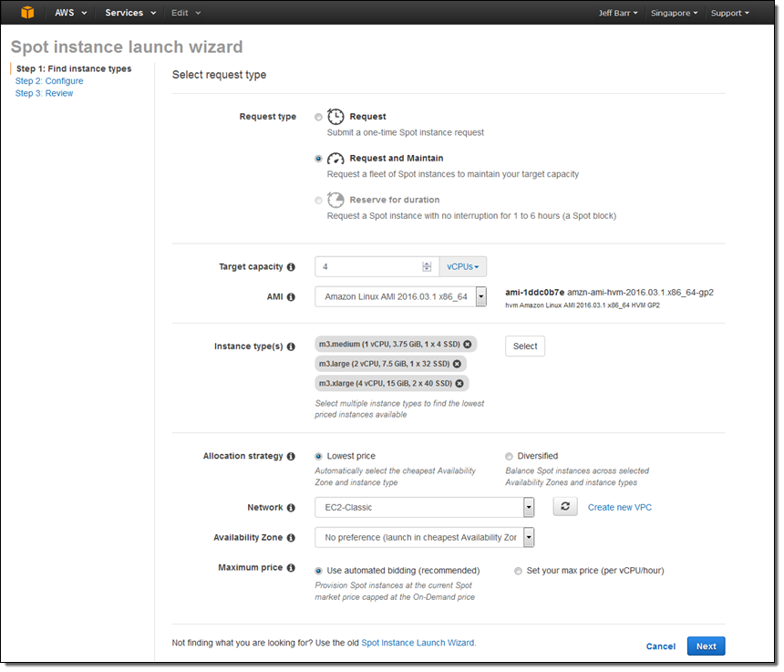Viewport: 784px width, 672px height.
Task: Go to Step 1: Find instance types
Action: (74, 68)
